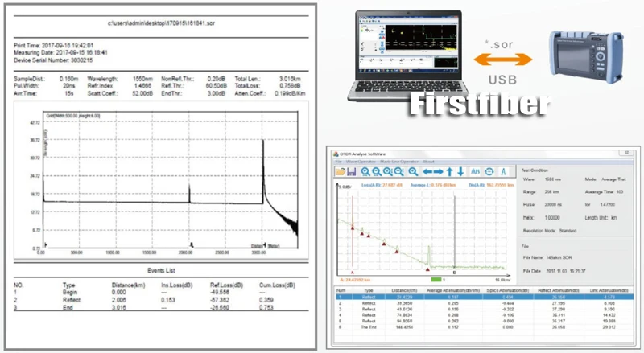Open the Mark-Line Operator menu
This screenshot has width=644, height=353.
tap(398, 162)
